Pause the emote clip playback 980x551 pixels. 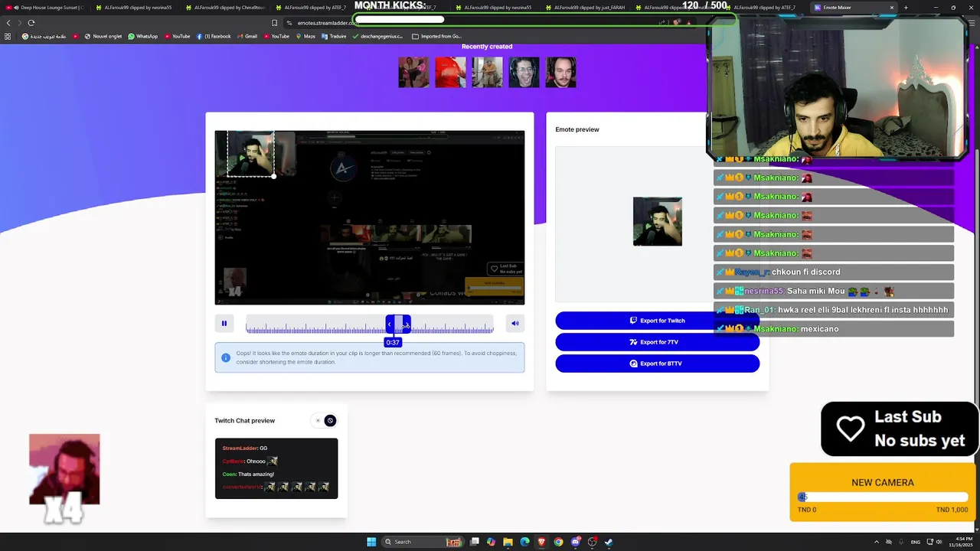(x=224, y=324)
